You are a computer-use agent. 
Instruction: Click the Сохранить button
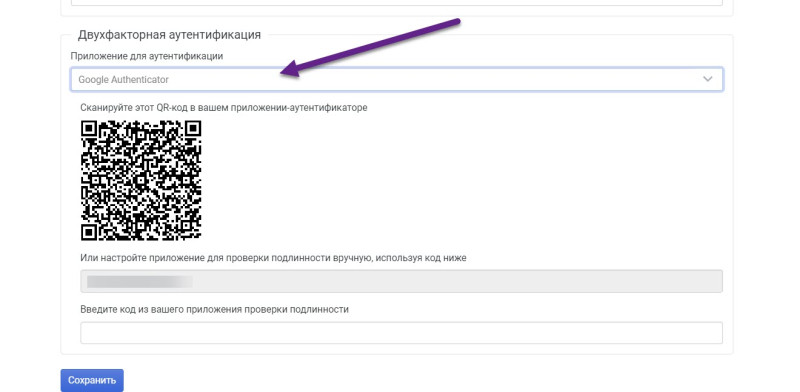tap(92, 380)
